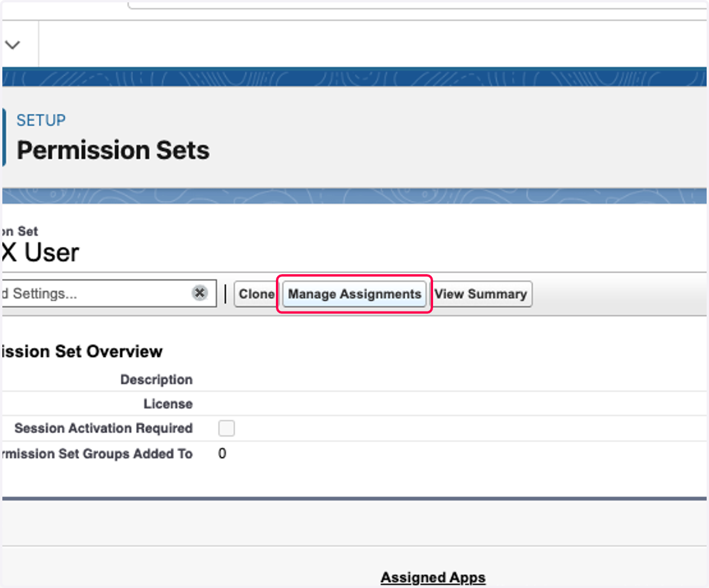Select the Permission Set Overview heading
This screenshot has width=709, height=588.
click(82, 352)
